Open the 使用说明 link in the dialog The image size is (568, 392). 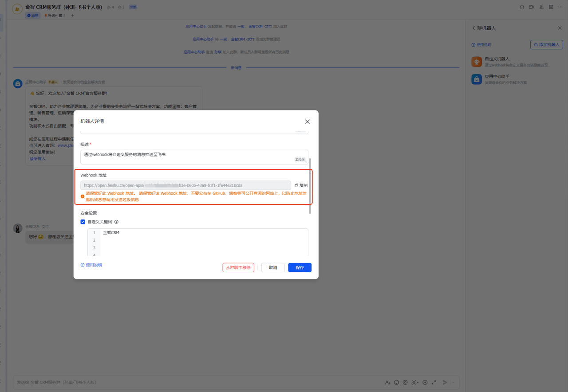(91, 265)
